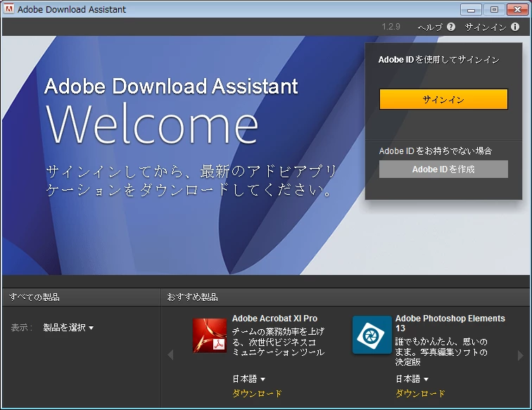Click the おすすめ製品 header
Image resolution: width=532 pixels, height=410 pixels.
coord(192,297)
